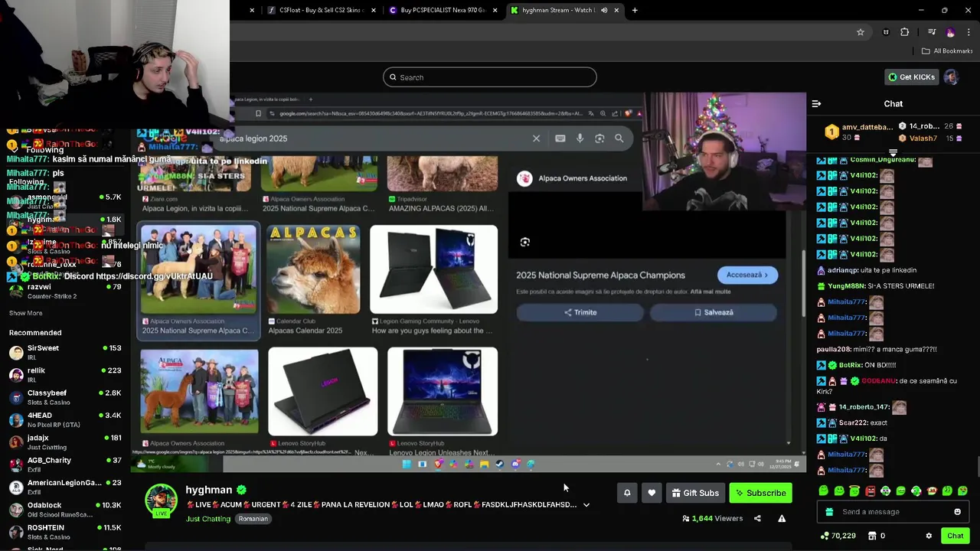The image size is (980, 551).
Task: Close the CSFloat tab
Action: click(374, 10)
